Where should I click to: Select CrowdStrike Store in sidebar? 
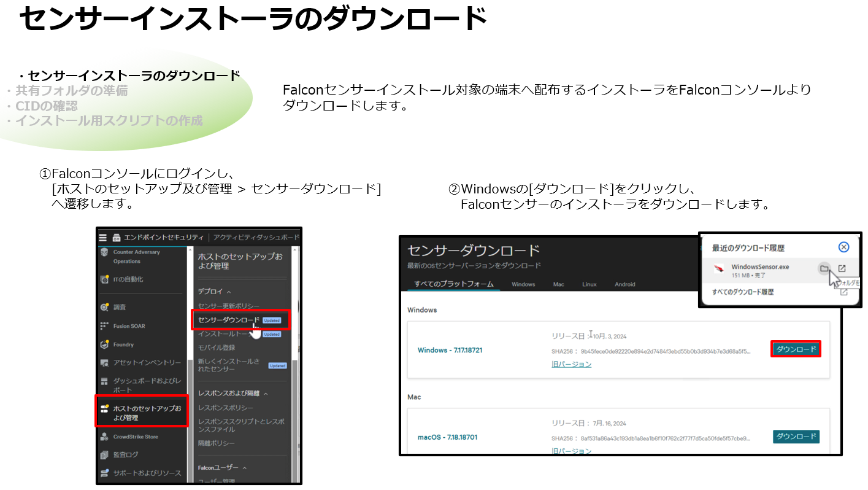click(136, 437)
